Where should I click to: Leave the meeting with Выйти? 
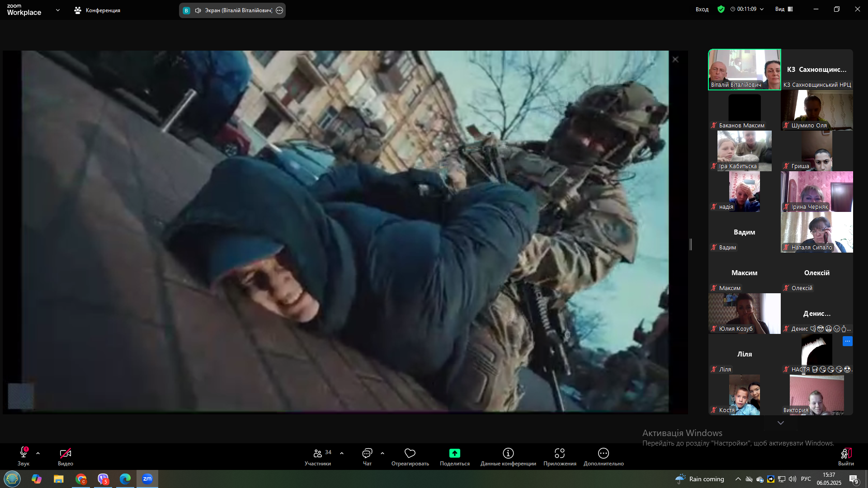(846, 456)
